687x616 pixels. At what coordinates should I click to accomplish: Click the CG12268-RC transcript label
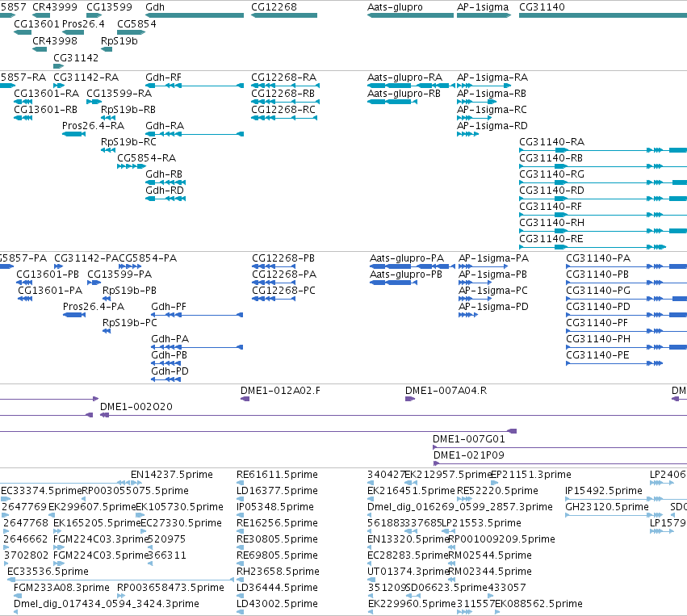click(x=283, y=110)
